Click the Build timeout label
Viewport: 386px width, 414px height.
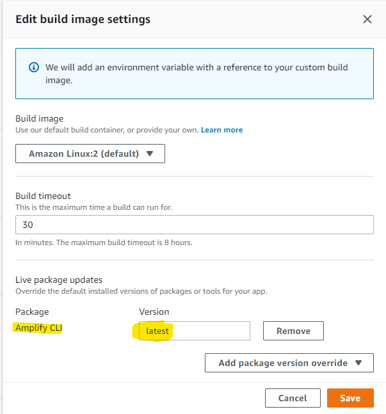click(x=43, y=196)
